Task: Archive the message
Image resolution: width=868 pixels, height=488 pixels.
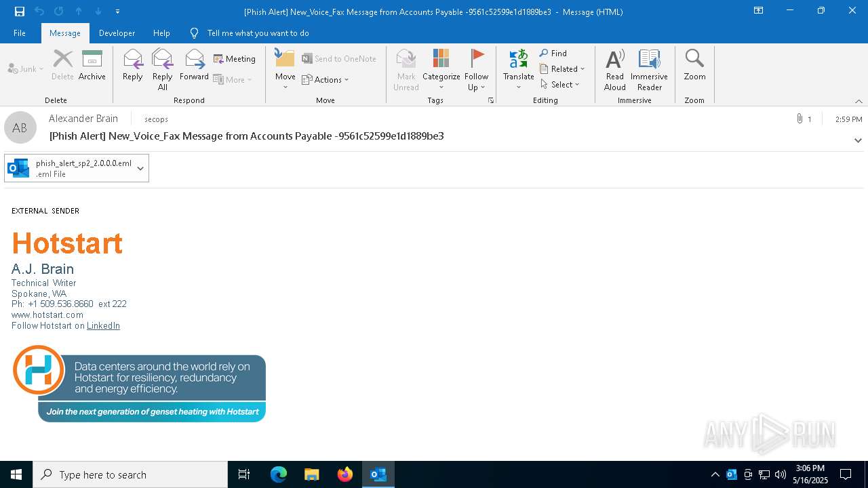Action: [x=92, y=65]
